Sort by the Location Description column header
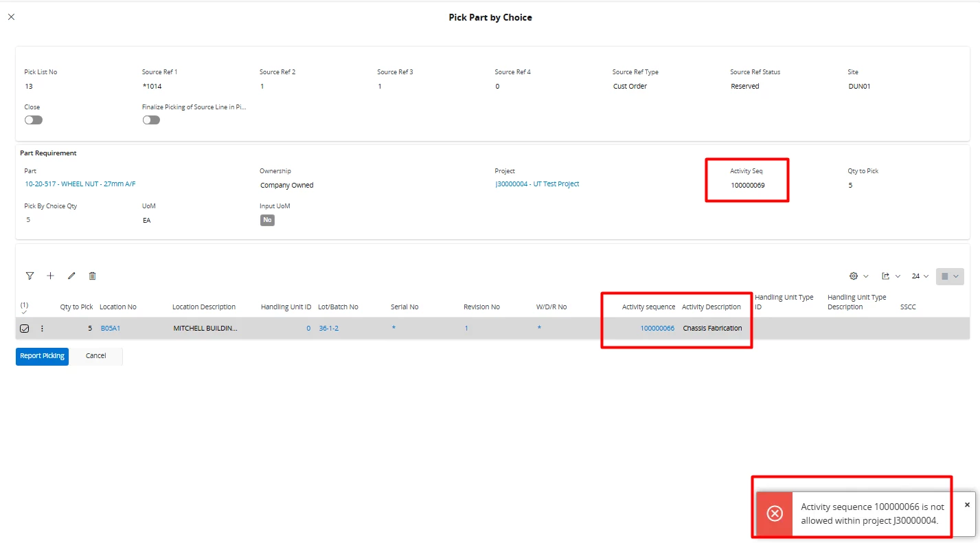Image resolution: width=980 pixels, height=543 pixels. click(204, 307)
